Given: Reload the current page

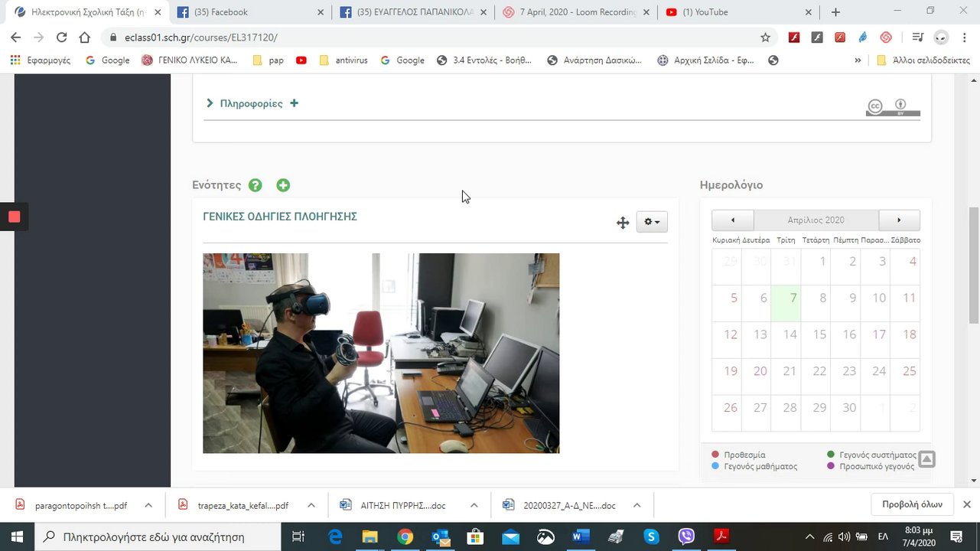Looking at the screenshot, I should tap(62, 37).
